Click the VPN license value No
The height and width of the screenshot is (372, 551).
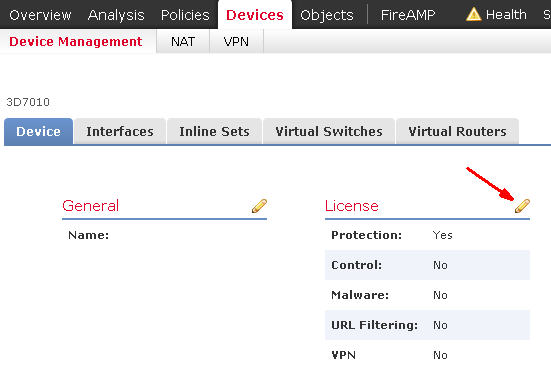coord(440,355)
